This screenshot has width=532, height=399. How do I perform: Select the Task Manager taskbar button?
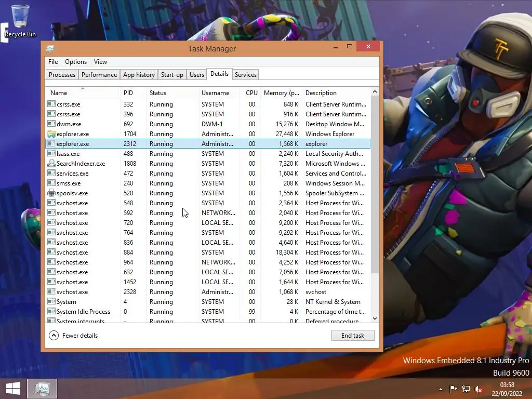click(x=42, y=389)
